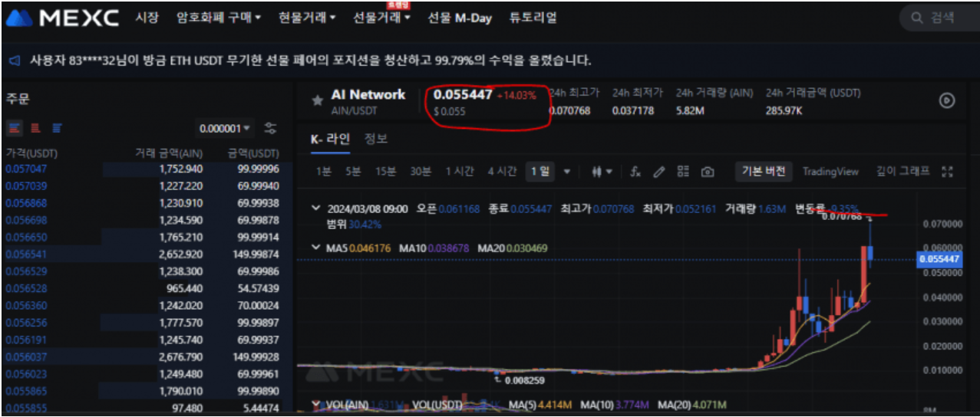Click the announcement megaphone icon
The width and height of the screenshot is (980, 417).
pos(15,60)
